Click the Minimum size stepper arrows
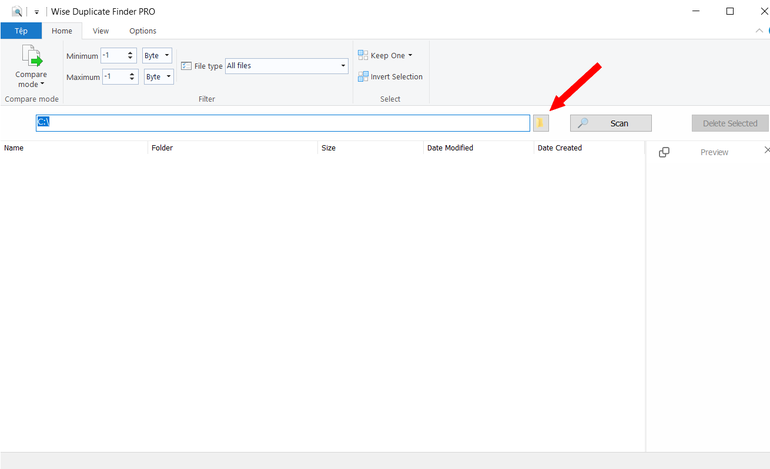The height and width of the screenshot is (469, 770). click(x=130, y=55)
